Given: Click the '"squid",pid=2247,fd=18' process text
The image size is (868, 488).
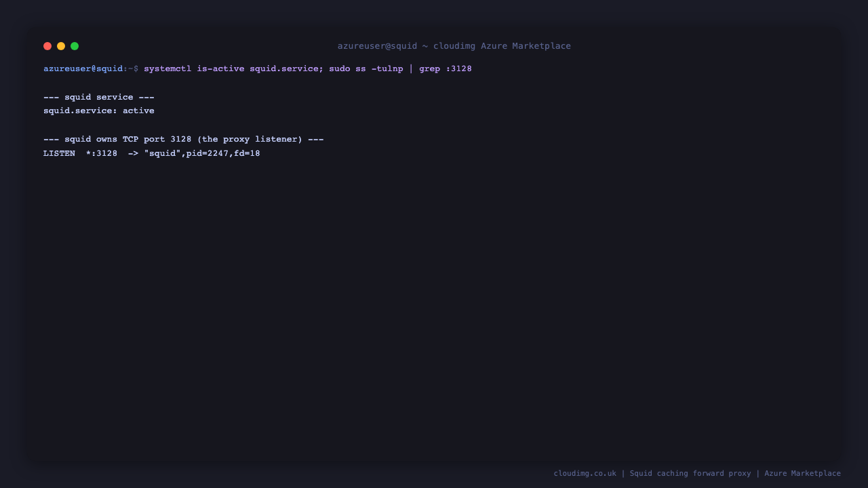Looking at the screenshot, I should (x=202, y=153).
